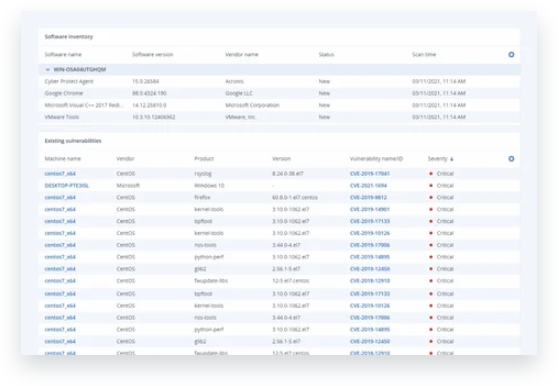Click version 15.0.26584 cell
559x386 pixels.
point(145,81)
